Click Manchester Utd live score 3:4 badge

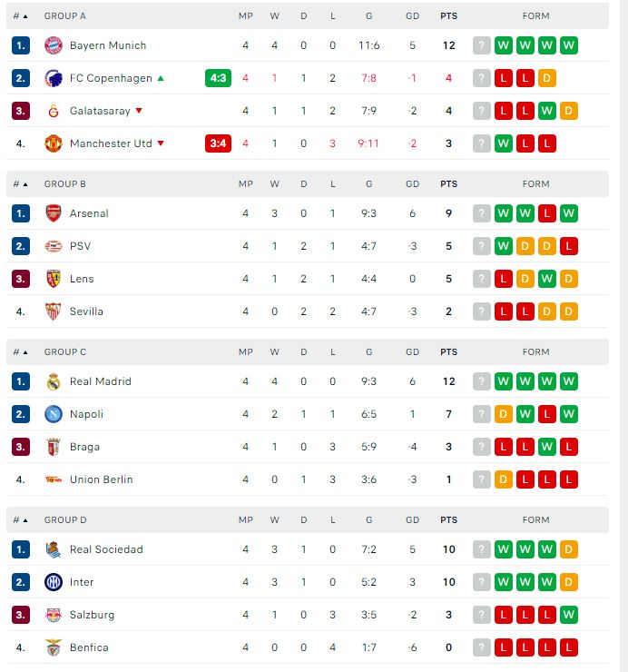coord(219,143)
